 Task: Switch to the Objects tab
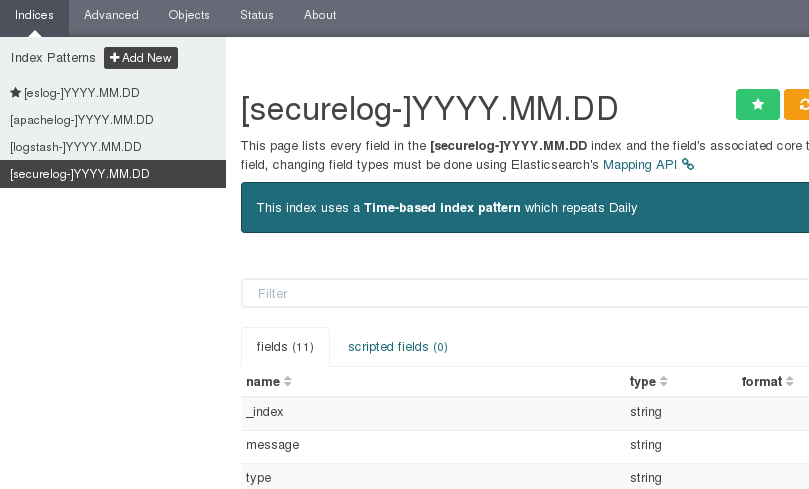point(189,15)
